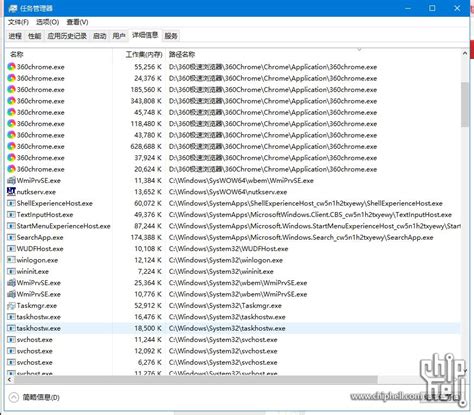Switch to the 启动 tab
Viewport: 474px width, 415px height.
point(100,36)
